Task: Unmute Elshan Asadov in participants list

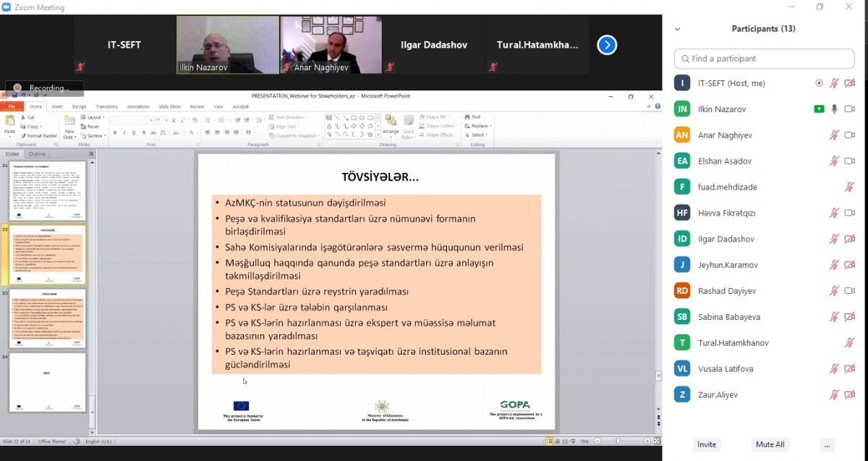Action: point(834,161)
